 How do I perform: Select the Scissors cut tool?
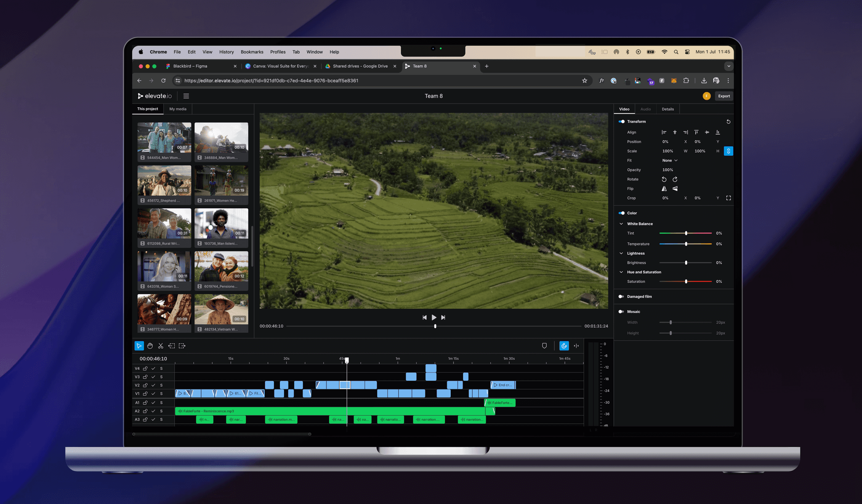pos(160,346)
